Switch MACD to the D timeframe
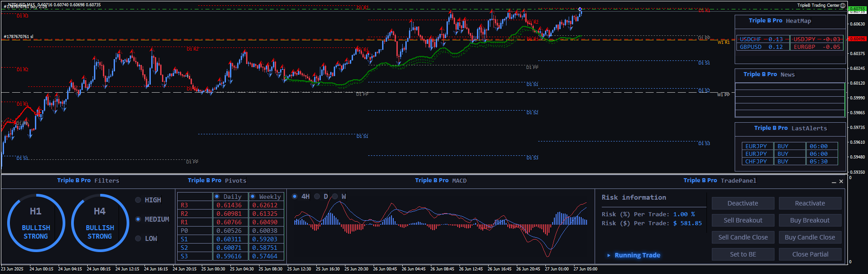Image resolution: width=868 pixels, height=274 pixels. [x=317, y=197]
